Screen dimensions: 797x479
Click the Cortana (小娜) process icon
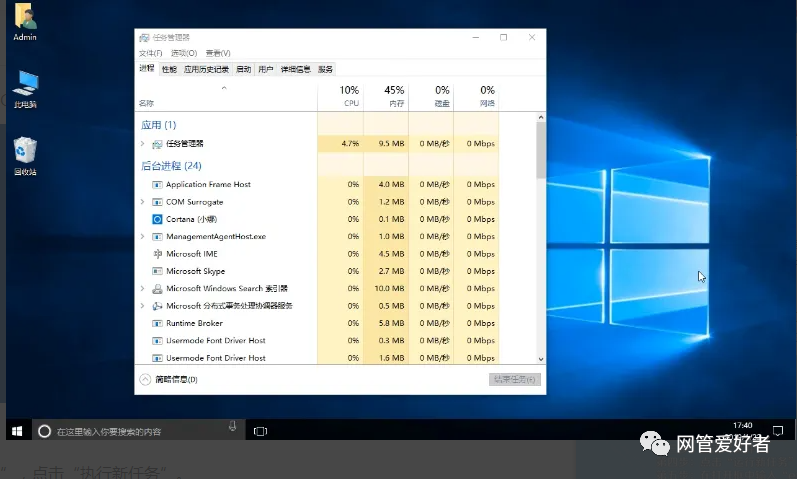pos(157,219)
